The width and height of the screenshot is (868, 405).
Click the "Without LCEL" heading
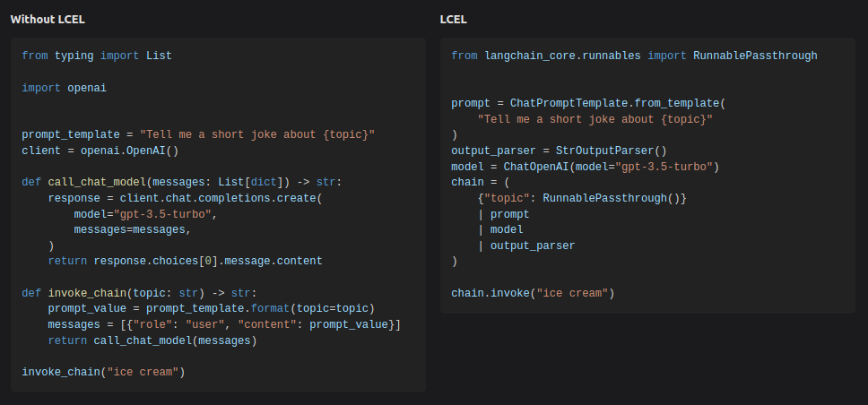click(x=48, y=20)
